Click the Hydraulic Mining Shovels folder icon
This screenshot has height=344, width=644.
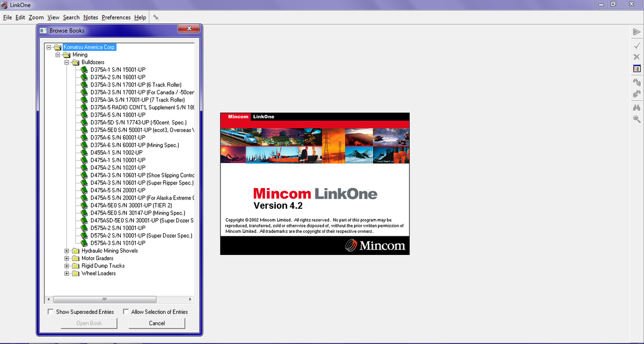coord(75,251)
